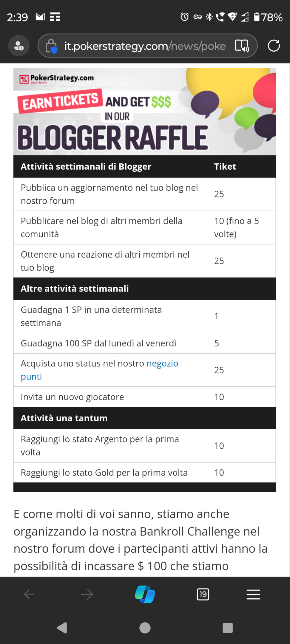Screen dimensions: 290x644
Task: Open the read aloud icon in address bar
Action: (x=242, y=46)
